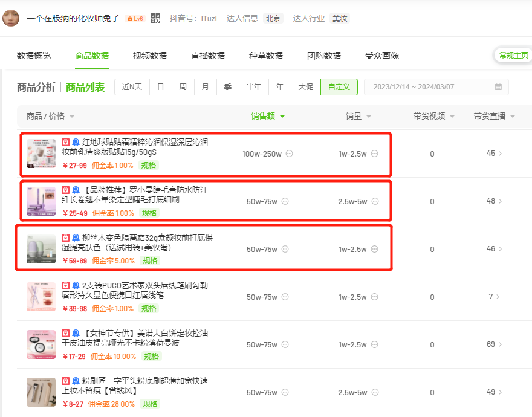Select 半年 time range
532x417 pixels.
click(x=254, y=87)
